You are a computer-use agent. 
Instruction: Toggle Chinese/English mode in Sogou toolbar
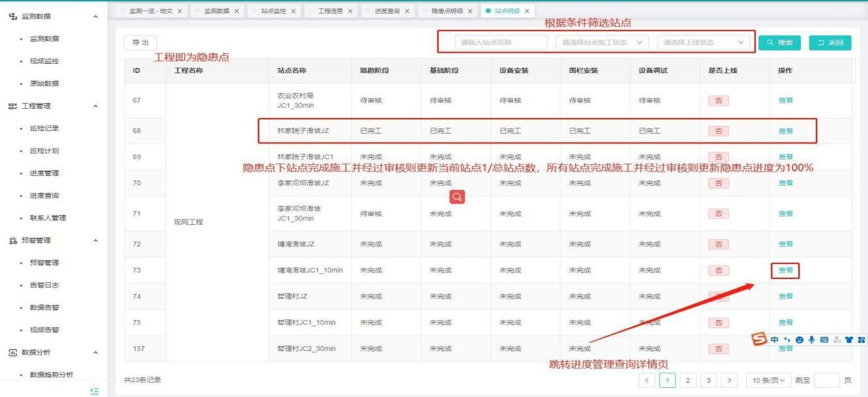pos(774,340)
